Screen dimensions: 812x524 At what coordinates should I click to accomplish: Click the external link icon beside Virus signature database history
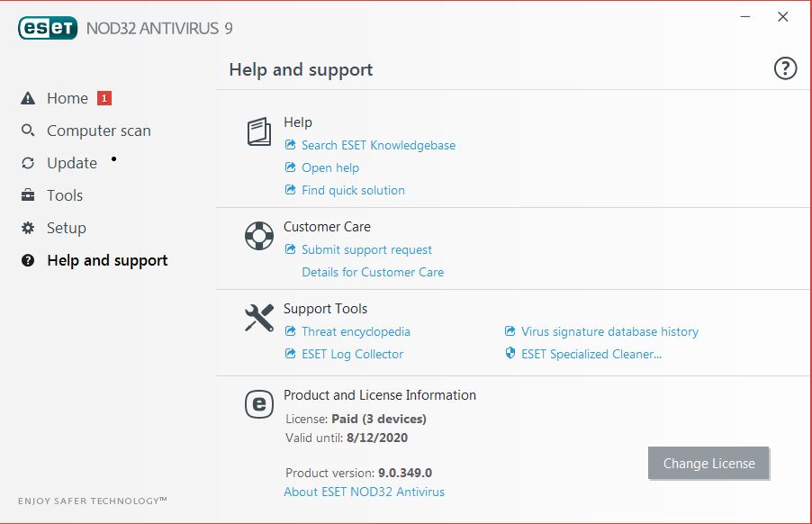tap(510, 331)
